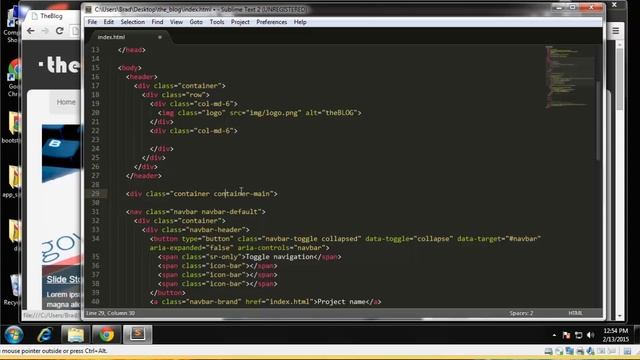Click line number 34 in the gutter
The height and width of the screenshot is (360, 640).
click(x=95, y=238)
